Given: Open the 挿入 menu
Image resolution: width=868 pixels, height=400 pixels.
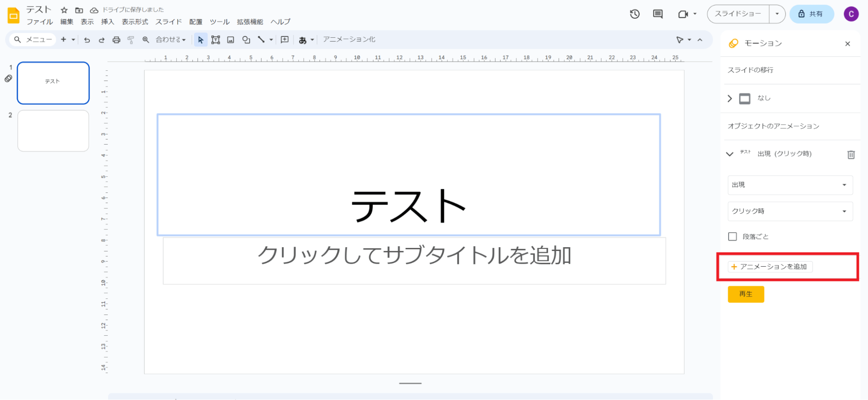Looking at the screenshot, I should point(107,22).
